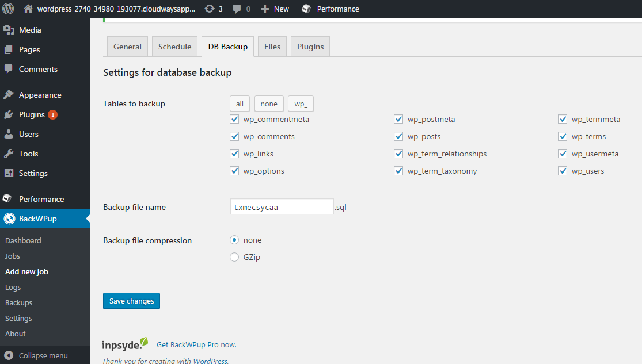The height and width of the screenshot is (364, 642).
Task: Open the BackWPup Settings submenu item
Action: click(x=18, y=318)
